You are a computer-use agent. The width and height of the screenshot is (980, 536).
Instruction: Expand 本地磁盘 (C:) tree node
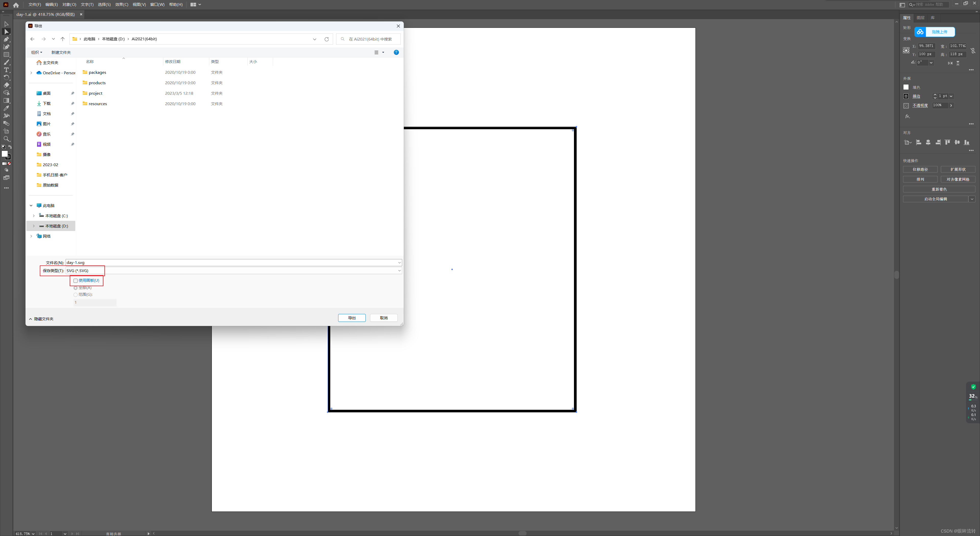click(34, 216)
